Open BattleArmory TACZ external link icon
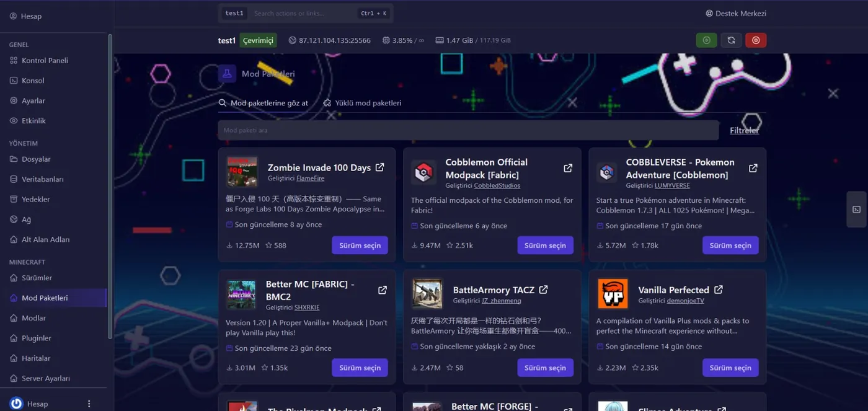This screenshot has width=868, height=411. click(544, 289)
